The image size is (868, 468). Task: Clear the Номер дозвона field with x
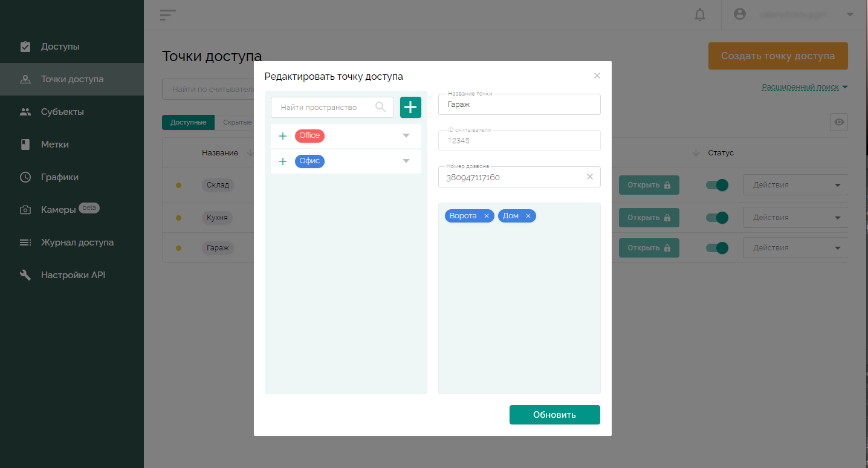(590, 177)
